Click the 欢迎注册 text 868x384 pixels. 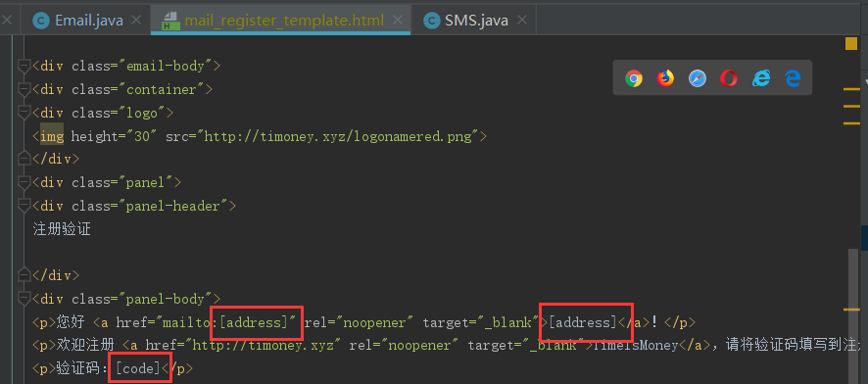point(85,345)
